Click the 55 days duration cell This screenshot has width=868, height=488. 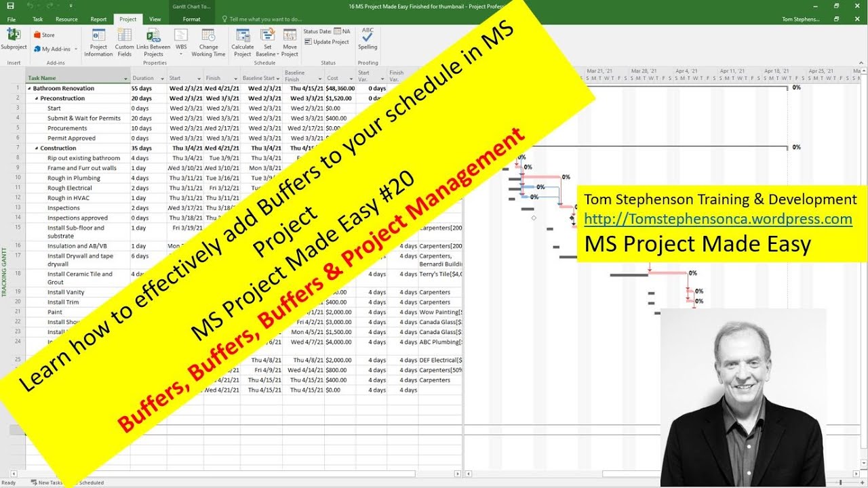(x=149, y=89)
